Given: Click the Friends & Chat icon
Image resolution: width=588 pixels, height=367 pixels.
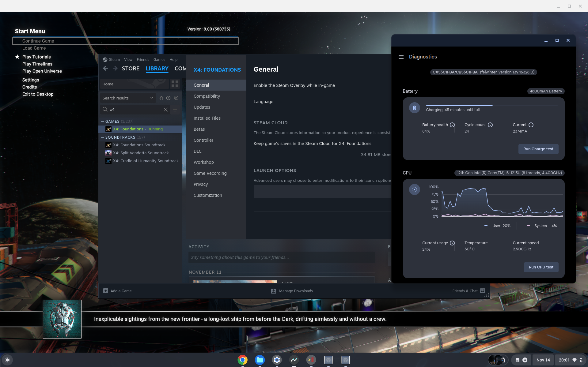Looking at the screenshot, I should [x=483, y=291].
